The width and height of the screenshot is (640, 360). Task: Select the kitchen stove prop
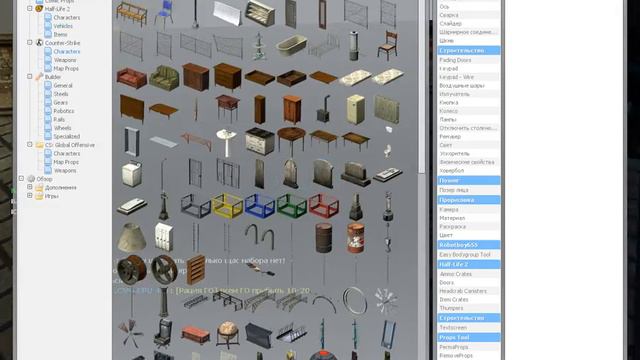260,141
